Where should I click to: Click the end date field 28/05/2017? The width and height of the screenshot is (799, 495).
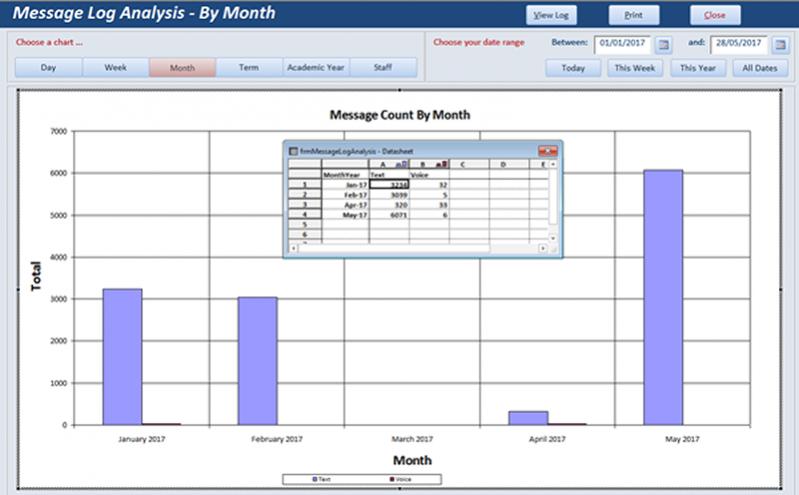pyautogui.click(x=739, y=44)
